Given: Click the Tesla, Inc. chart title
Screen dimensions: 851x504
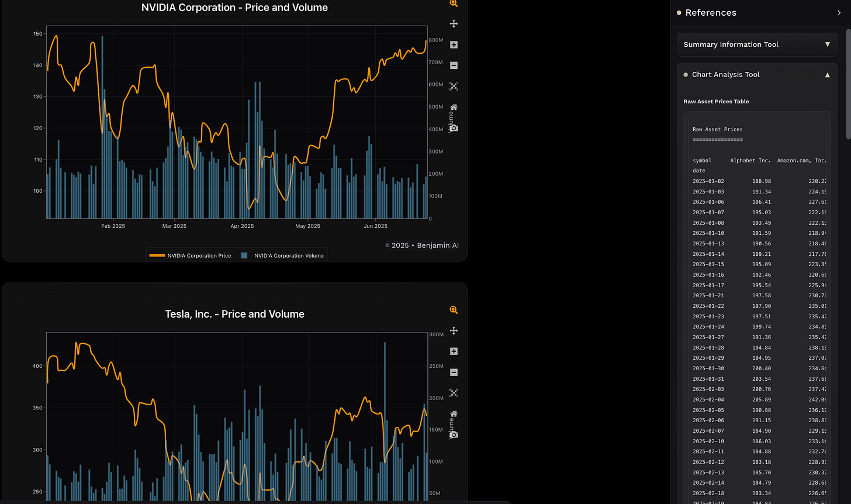Looking at the screenshot, I should pyautogui.click(x=234, y=314).
